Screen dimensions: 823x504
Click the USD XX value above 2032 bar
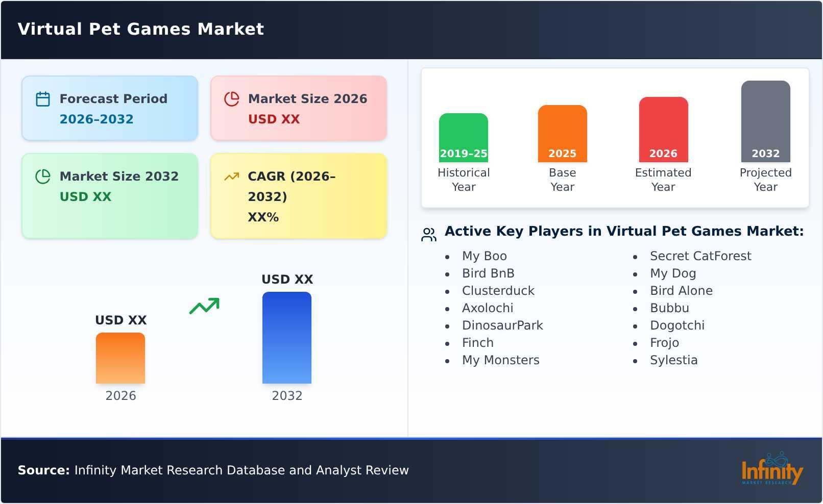(287, 280)
